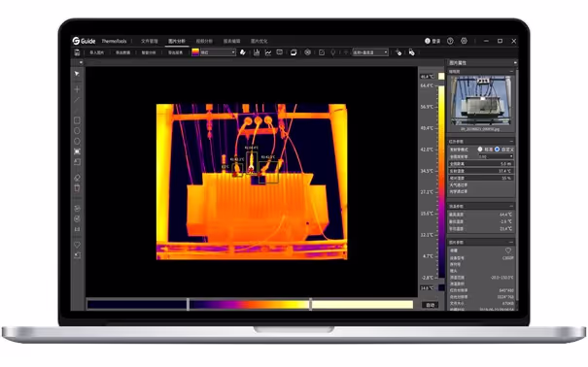Click the location pin icon in the toolbar
The width and height of the screenshot is (588, 367).
tap(332, 52)
